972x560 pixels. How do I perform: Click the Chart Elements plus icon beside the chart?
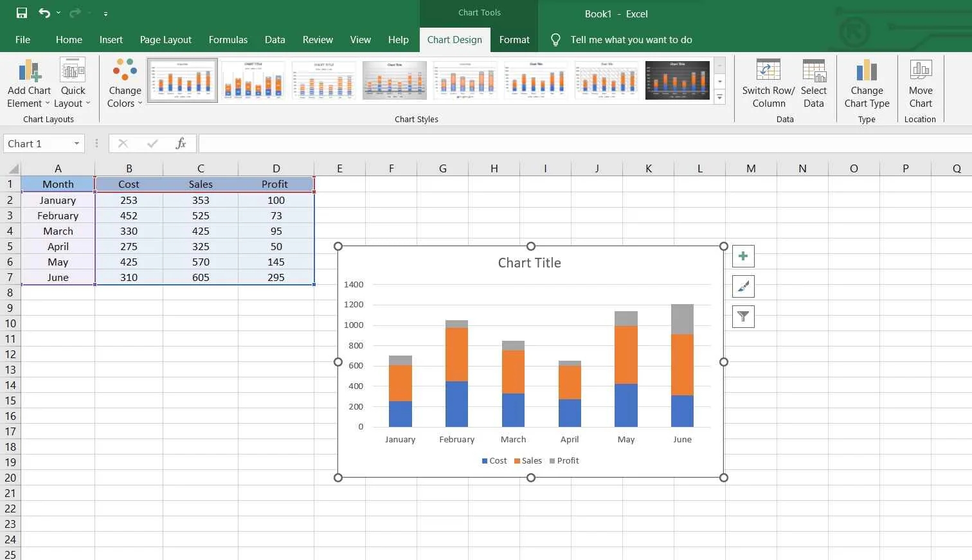pyautogui.click(x=742, y=256)
